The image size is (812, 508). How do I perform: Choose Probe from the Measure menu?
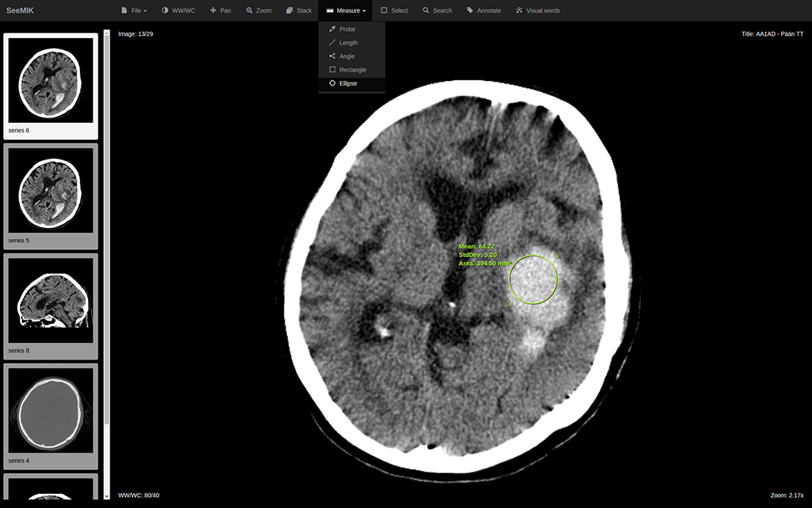pos(347,29)
